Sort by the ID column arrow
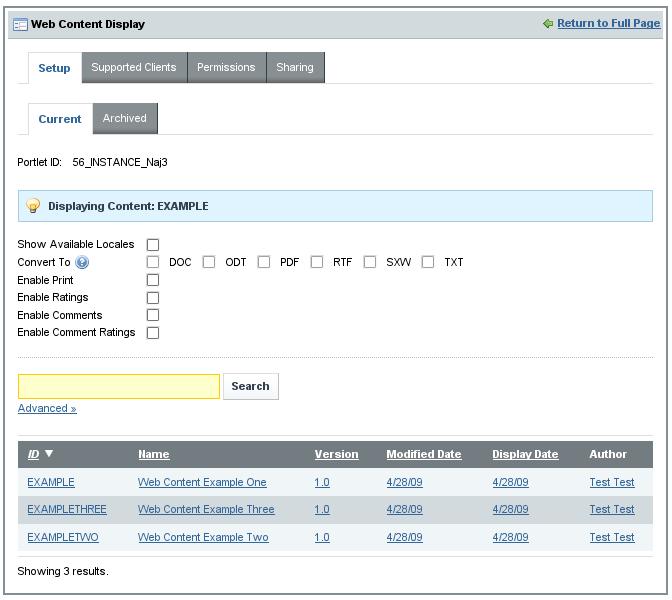Viewport: 672px width, 600px height. point(49,454)
